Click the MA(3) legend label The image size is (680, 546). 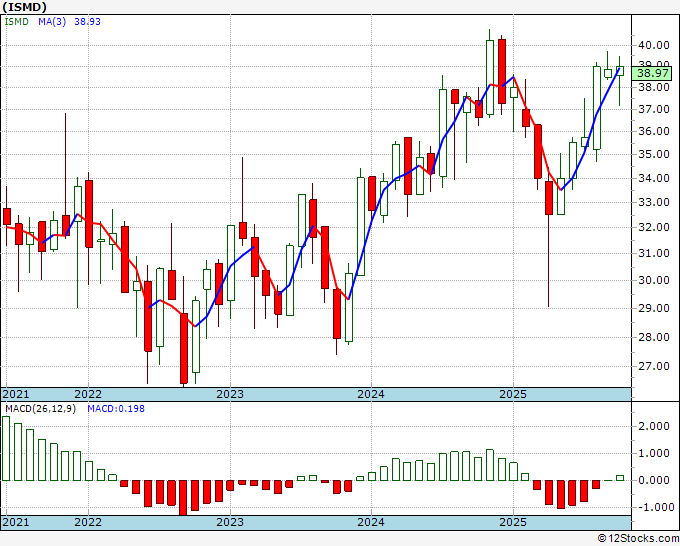52,21
